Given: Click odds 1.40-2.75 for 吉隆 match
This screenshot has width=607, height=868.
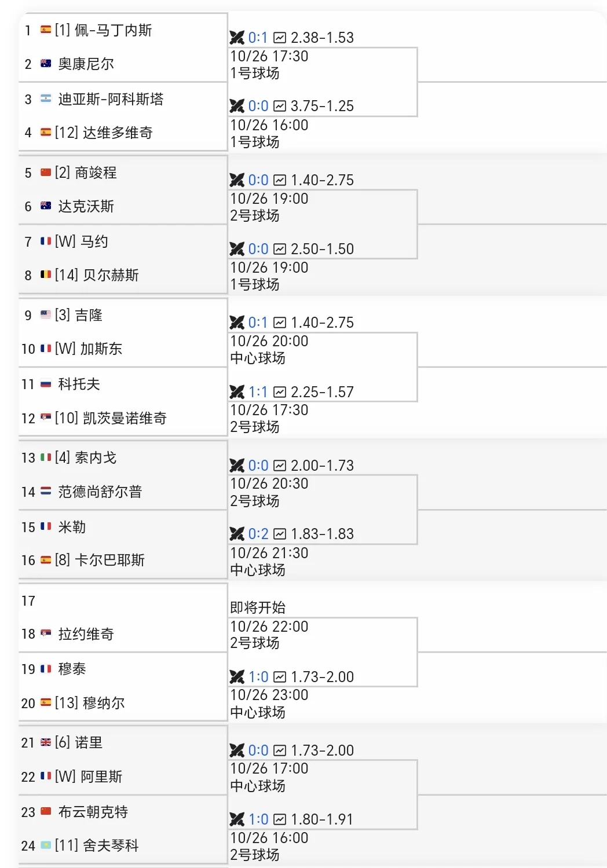Looking at the screenshot, I should coord(323,323).
